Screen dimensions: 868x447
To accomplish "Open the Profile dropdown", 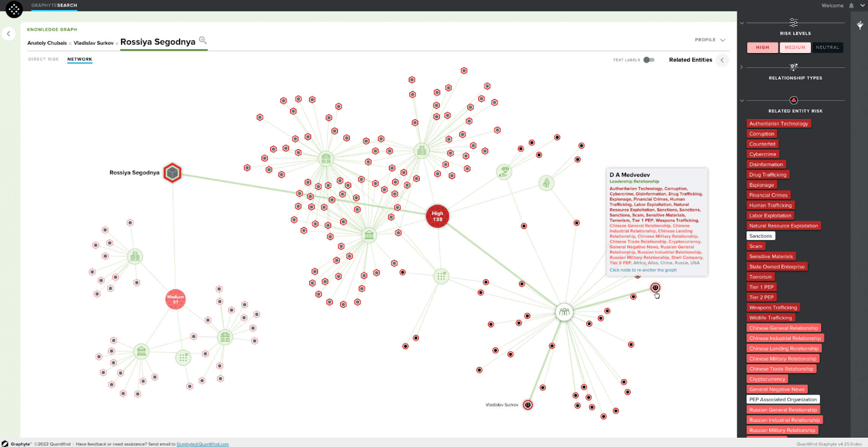I will (x=710, y=40).
